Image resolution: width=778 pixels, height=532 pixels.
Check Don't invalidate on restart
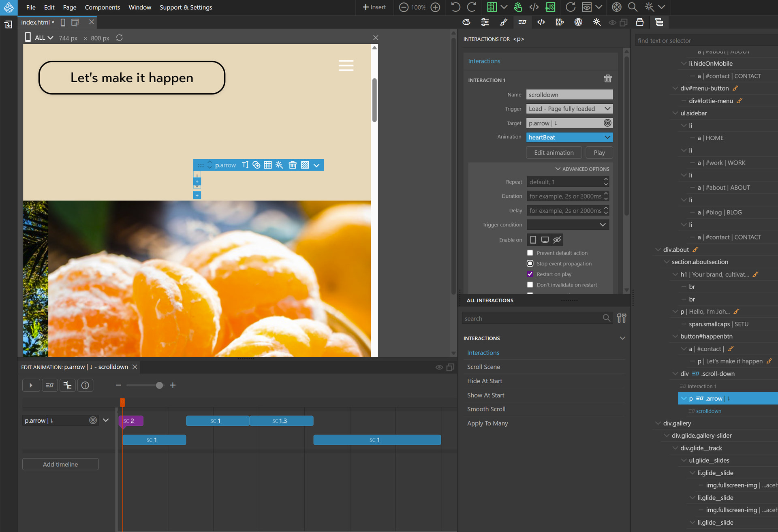pos(530,285)
